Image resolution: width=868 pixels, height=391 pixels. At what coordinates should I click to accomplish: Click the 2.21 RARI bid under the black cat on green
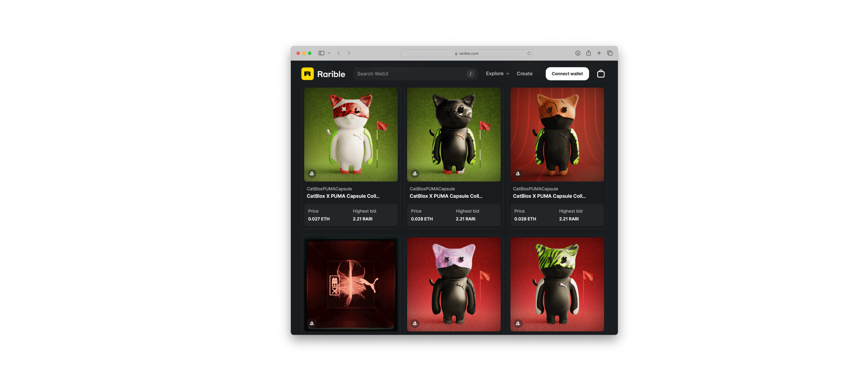click(x=466, y=219)
